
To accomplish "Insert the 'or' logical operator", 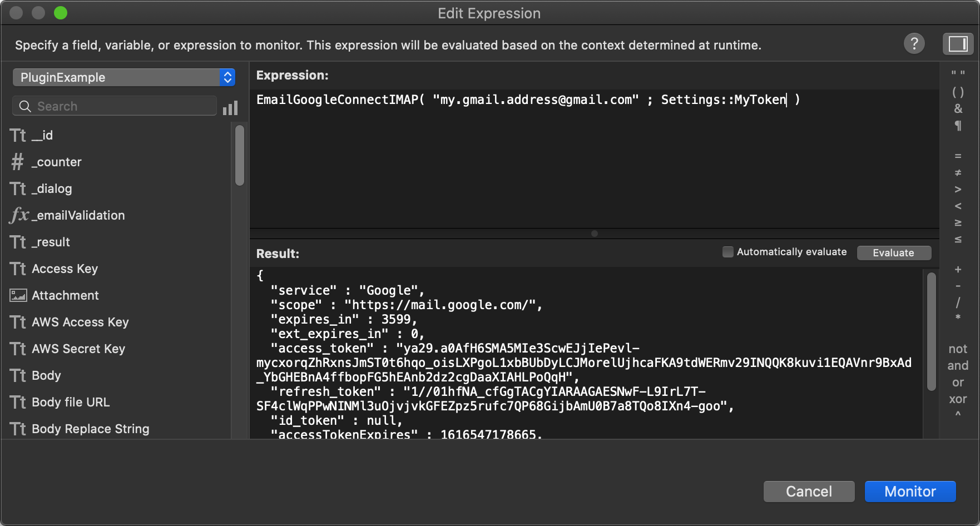I will pyautogui.click(x=958, y=383).
